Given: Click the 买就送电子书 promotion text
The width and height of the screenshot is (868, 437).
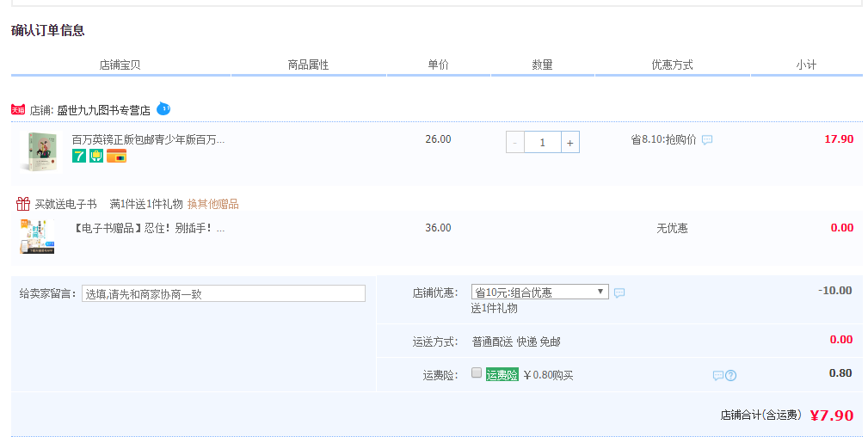Looking at the screenshot, I should (66, 205).
